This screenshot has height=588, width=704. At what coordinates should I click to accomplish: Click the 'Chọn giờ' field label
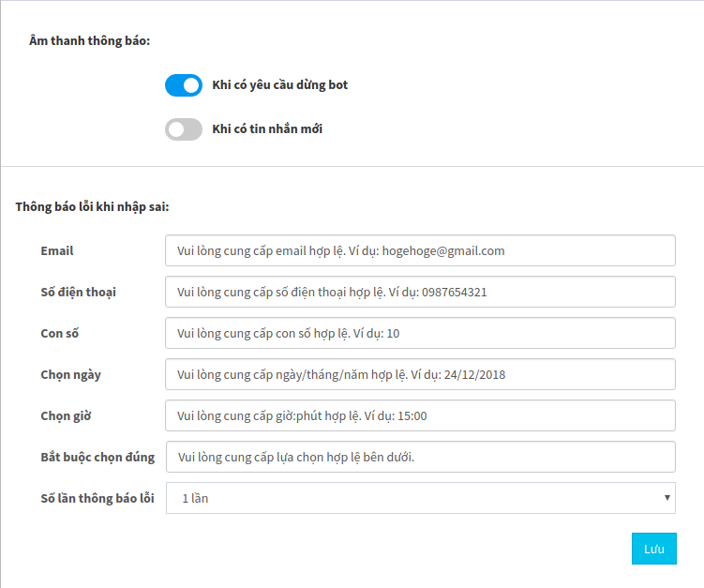tap(66, 416)
